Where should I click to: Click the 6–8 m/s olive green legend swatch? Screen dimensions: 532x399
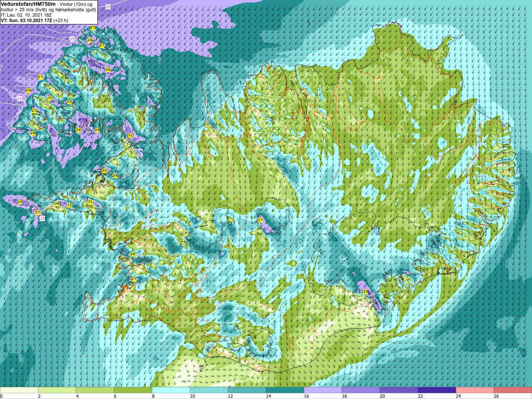click(x=133, y=390)
